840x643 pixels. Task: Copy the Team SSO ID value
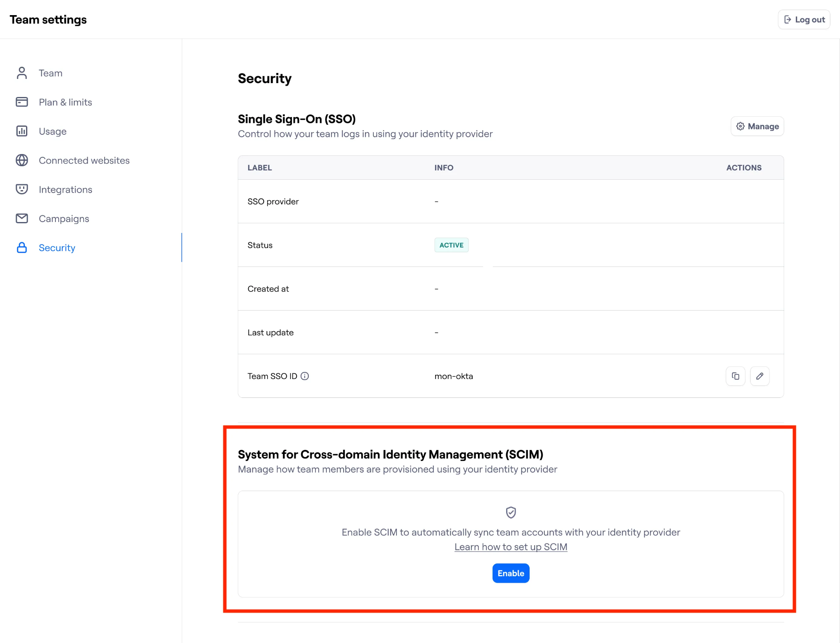(735, 376)
